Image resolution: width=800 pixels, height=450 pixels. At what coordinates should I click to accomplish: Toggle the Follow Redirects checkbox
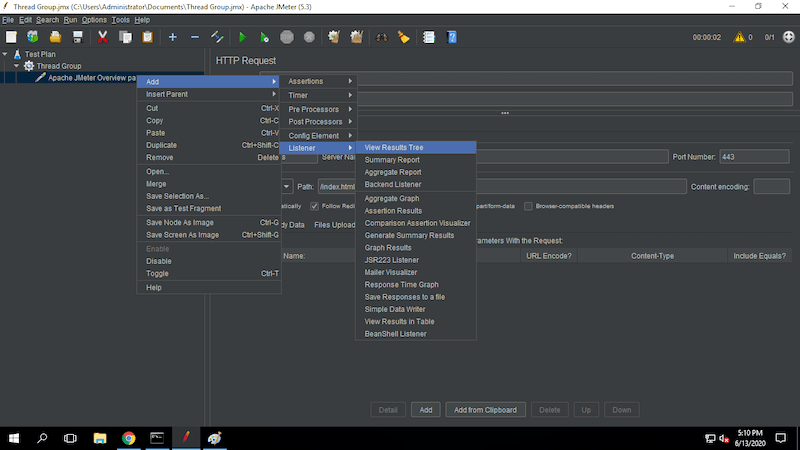click(315, 206)
